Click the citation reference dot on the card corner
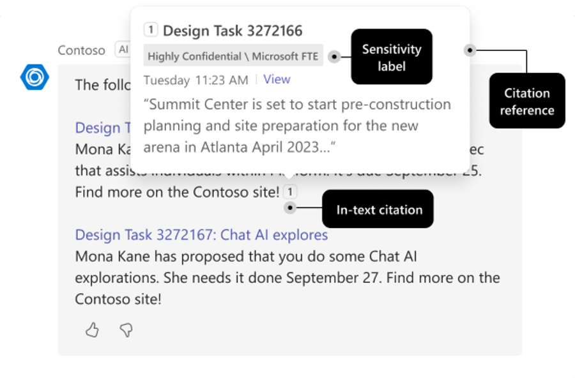Screen dimensions: 575x392 pos(470,49)
